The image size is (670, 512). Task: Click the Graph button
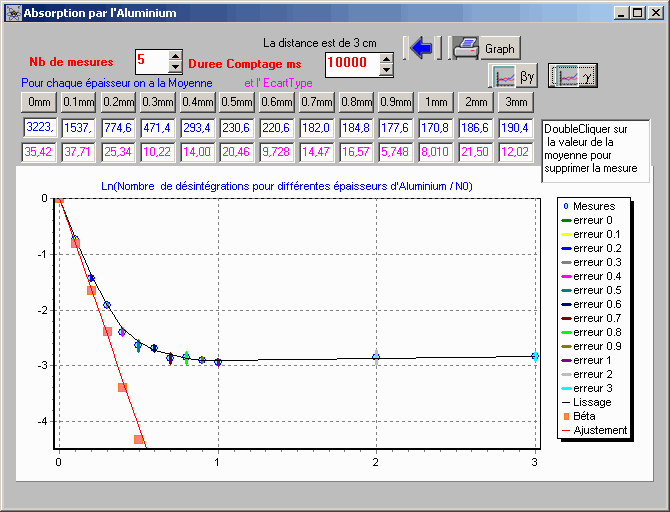tap(499, 48)
